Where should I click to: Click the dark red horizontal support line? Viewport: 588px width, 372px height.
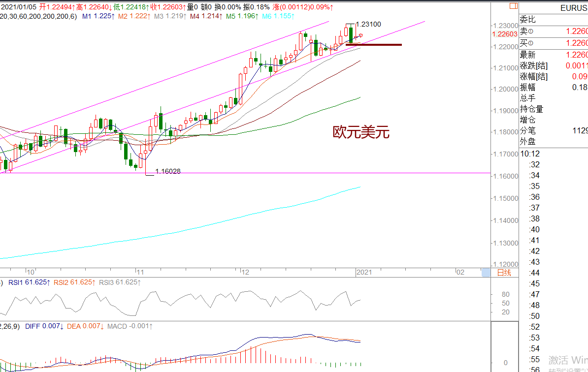click(373, 45)
